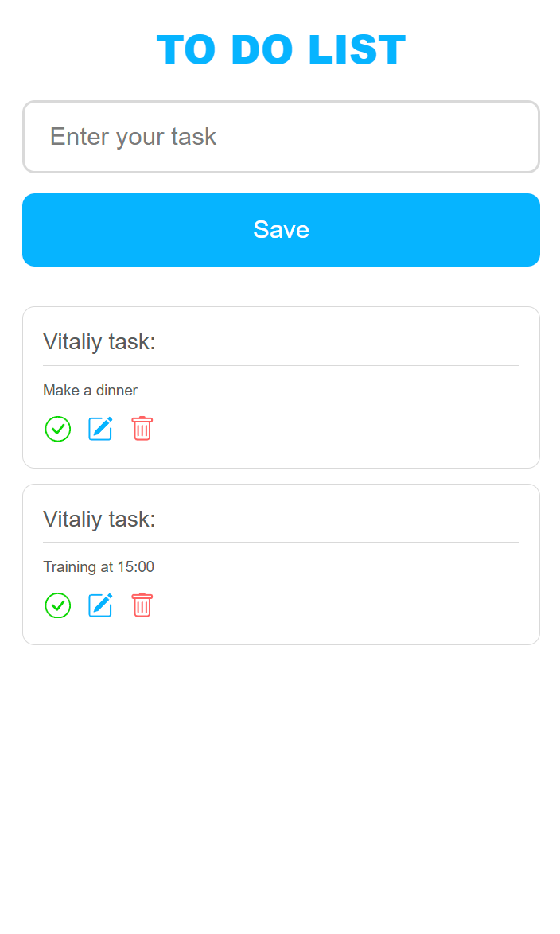Click the divider line in Training card
The height and width of the screenshot is (934, 560).
pos(281,542)
